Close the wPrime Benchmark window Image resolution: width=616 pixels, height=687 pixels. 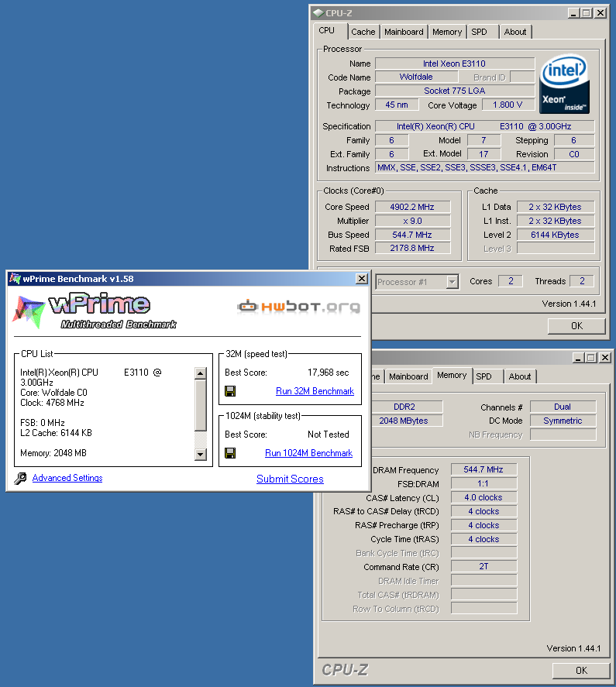[x=361, y=279]
